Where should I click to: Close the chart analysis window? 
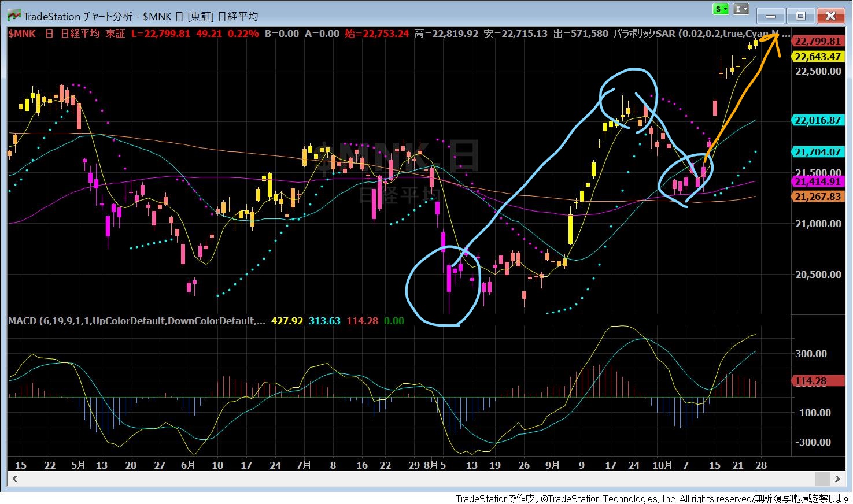(830, 16)
